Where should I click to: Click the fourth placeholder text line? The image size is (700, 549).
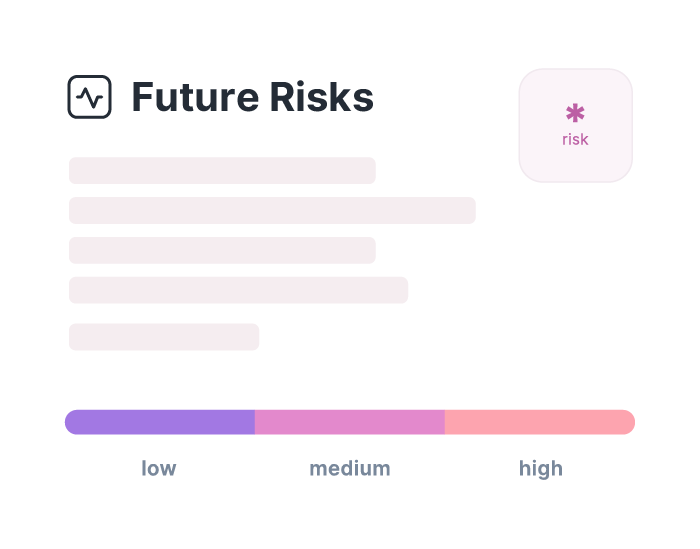[x=238, y=290]
